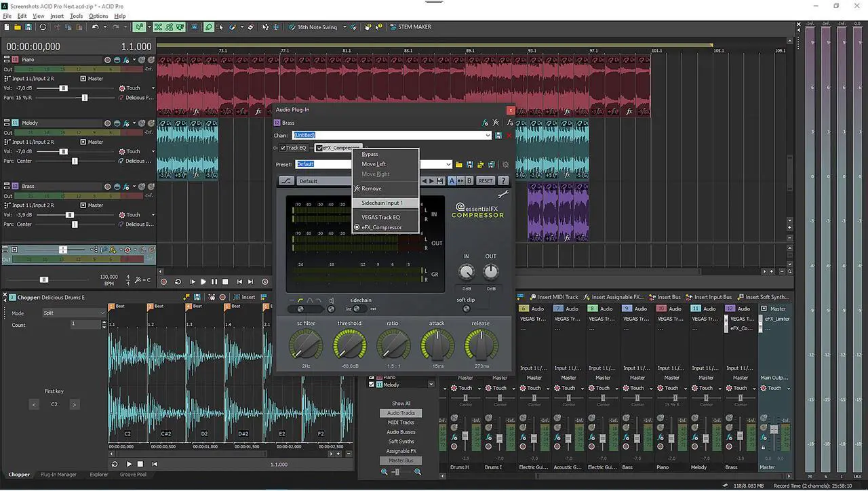Open the Options menu
868x491 pixels.
click(x=98, y=16)
